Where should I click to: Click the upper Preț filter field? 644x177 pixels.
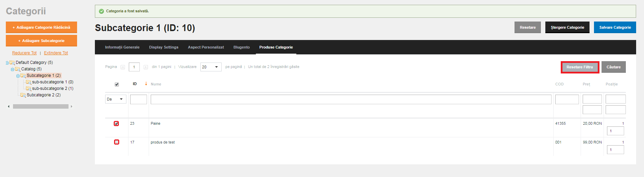pyautogui.click(x=592, y=99)
